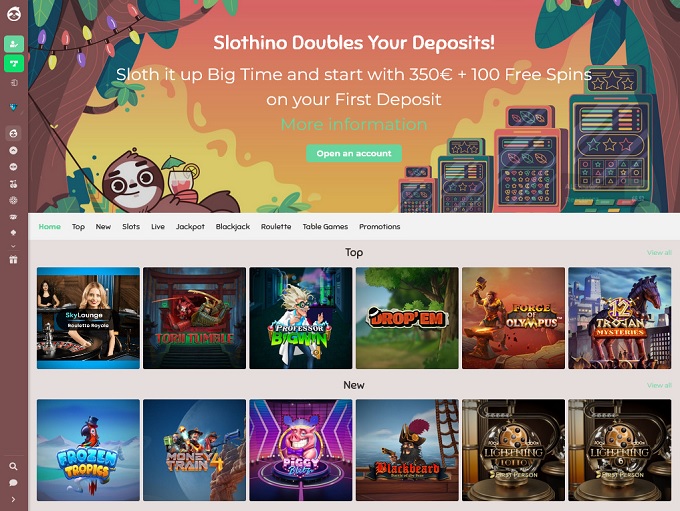Expand more sidebar categories chevron
Image resolution: width=680 pixels, height=511 pixels.
point(13,246)
